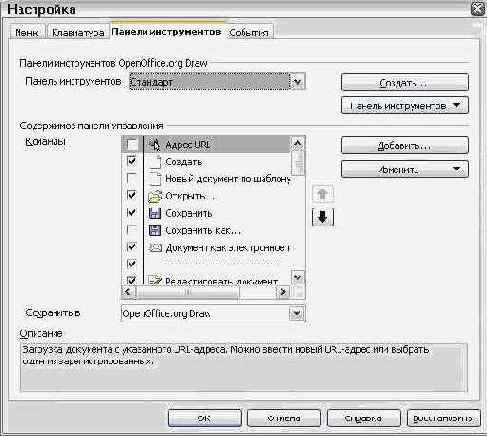Check the Сохранить как checkbox
Viewport: 487px width, 436px height.
(x=132, y=229)
